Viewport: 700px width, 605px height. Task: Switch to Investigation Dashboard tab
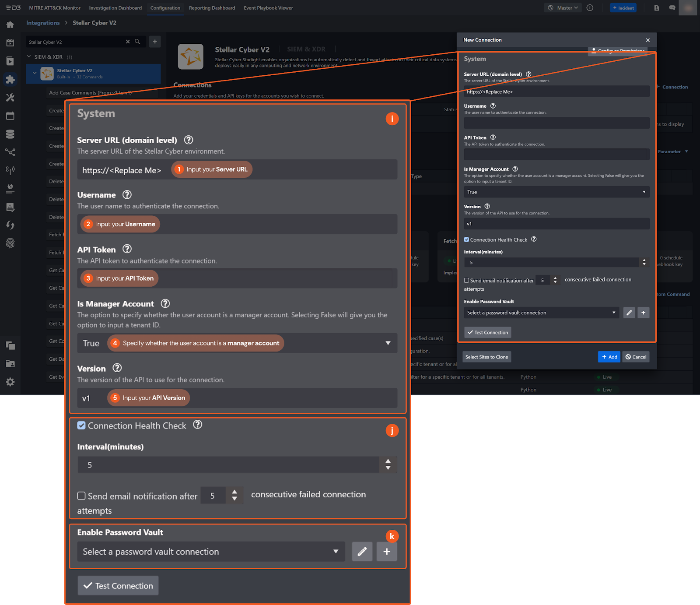(x=115, y=8)
